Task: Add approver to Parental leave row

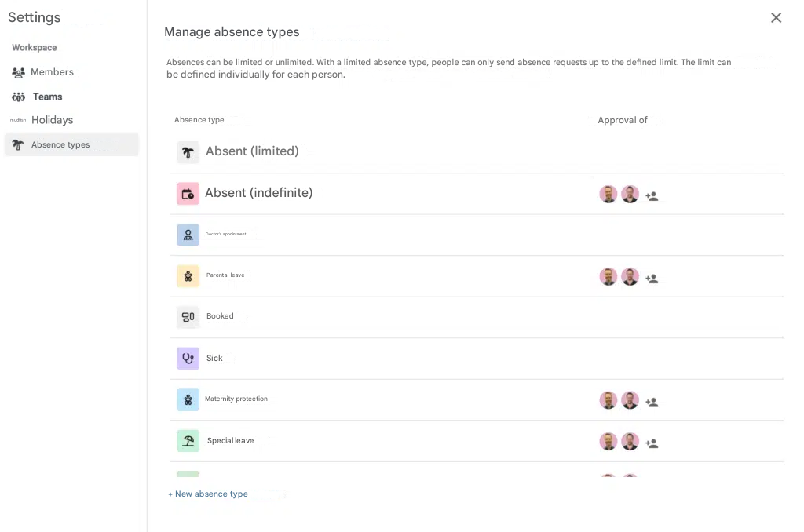Action: [x=652, y=279]
